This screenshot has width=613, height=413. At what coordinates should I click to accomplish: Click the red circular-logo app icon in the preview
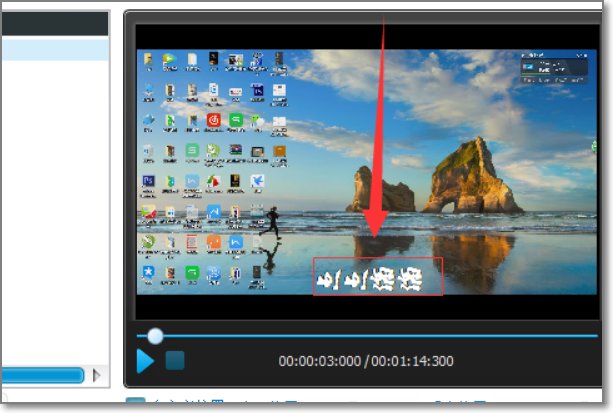click(214, 120)
